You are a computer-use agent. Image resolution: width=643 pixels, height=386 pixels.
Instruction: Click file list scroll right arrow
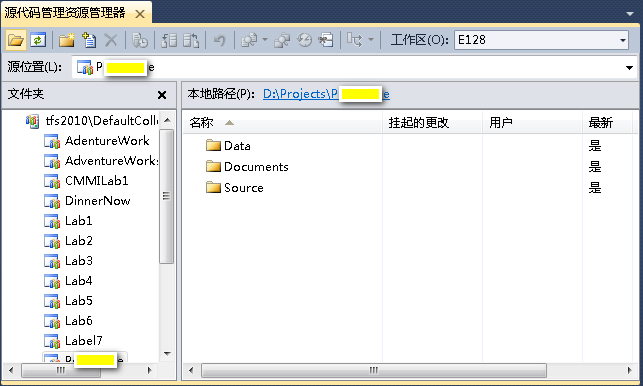click(629, 370)
